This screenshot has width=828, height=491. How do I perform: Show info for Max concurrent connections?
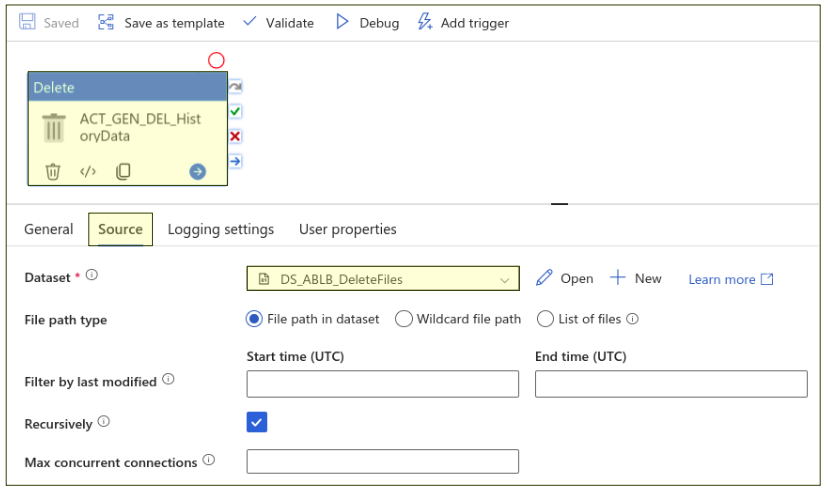209,460
